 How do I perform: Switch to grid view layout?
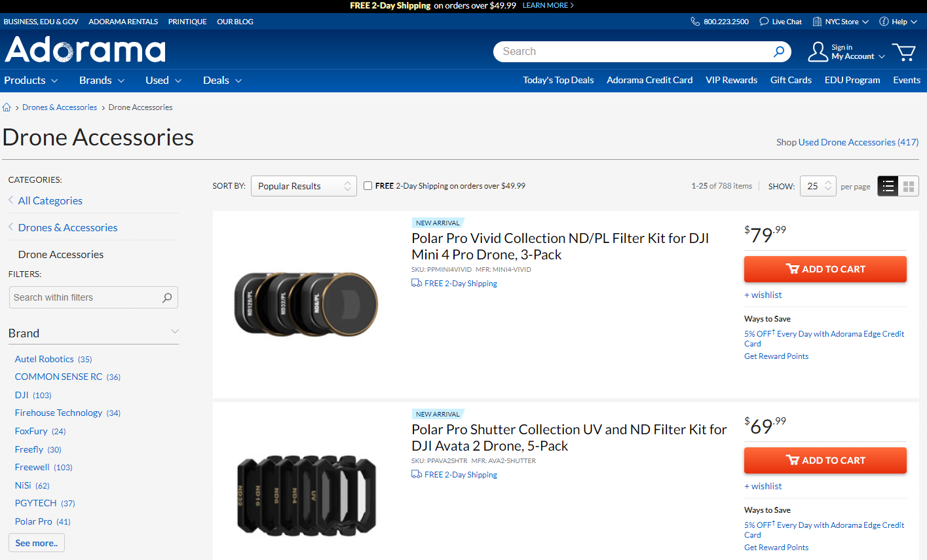coord(909,186)
